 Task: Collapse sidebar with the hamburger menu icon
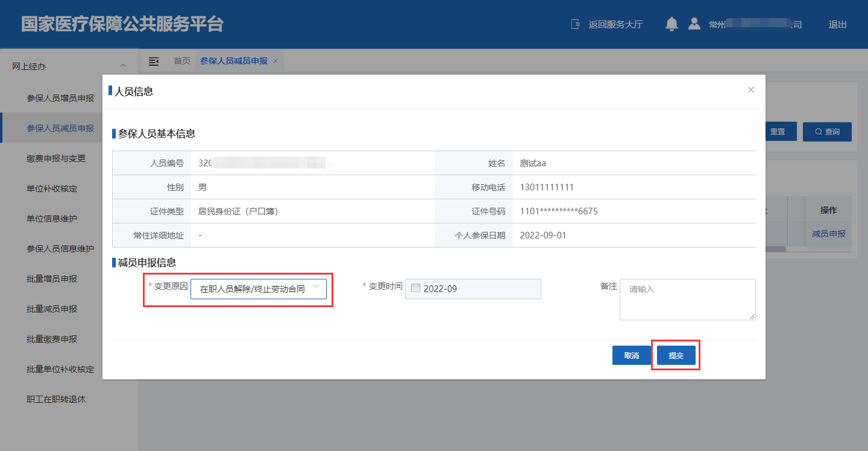pyautogui.click(x=154, y=61)
